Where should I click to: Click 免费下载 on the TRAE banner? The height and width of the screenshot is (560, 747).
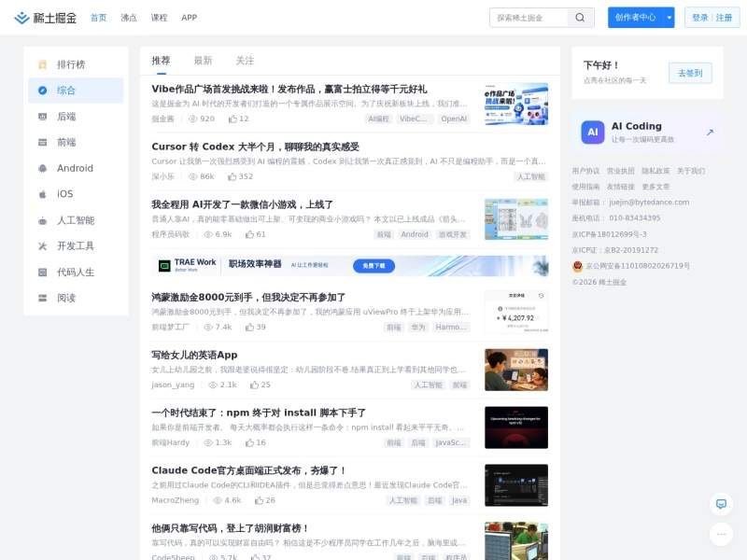click(374, 266)
